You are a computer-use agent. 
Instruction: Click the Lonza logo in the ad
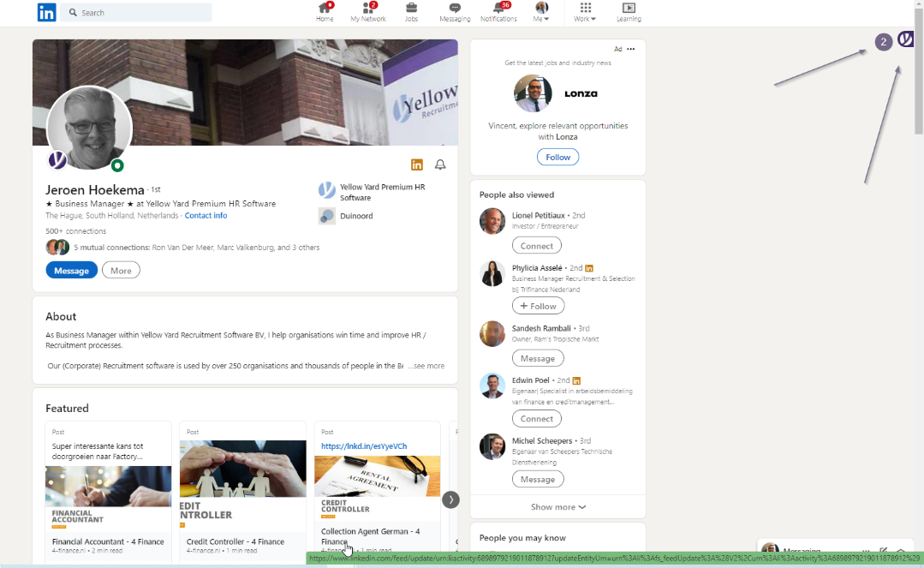click(581, 93)
